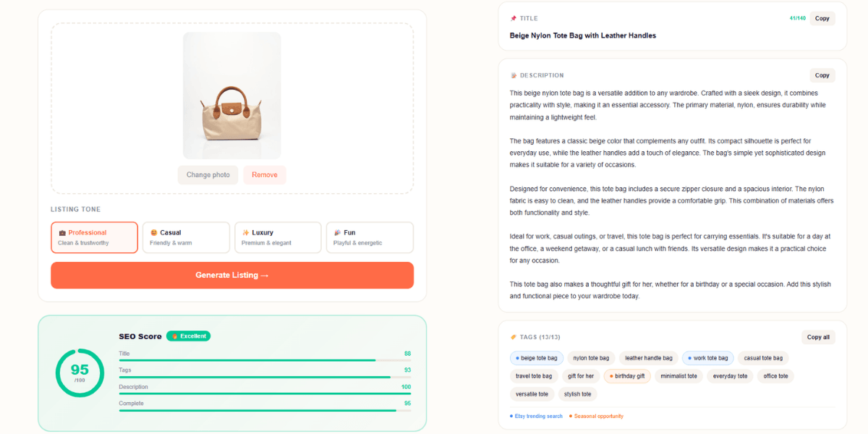Click the tag icon beside TAGS heading
Viewport: 868px width, 434px height.
pos(514,337)
